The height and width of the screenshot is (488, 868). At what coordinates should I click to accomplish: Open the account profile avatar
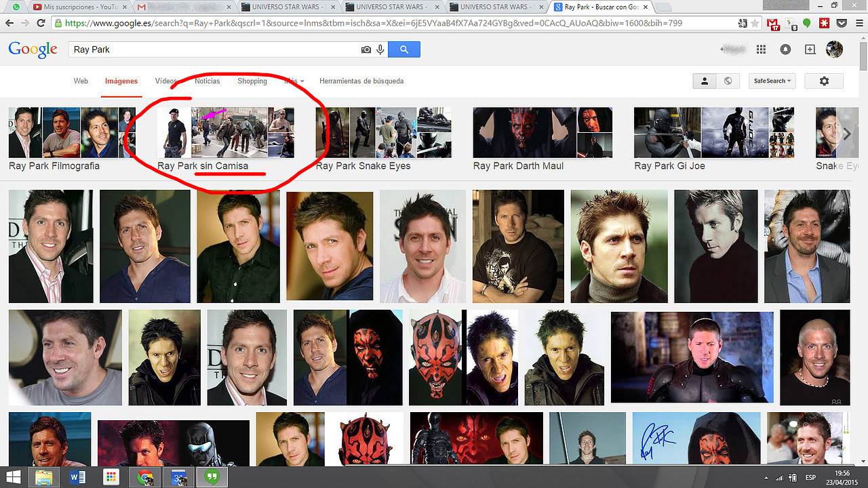click(x=834, y=49)
